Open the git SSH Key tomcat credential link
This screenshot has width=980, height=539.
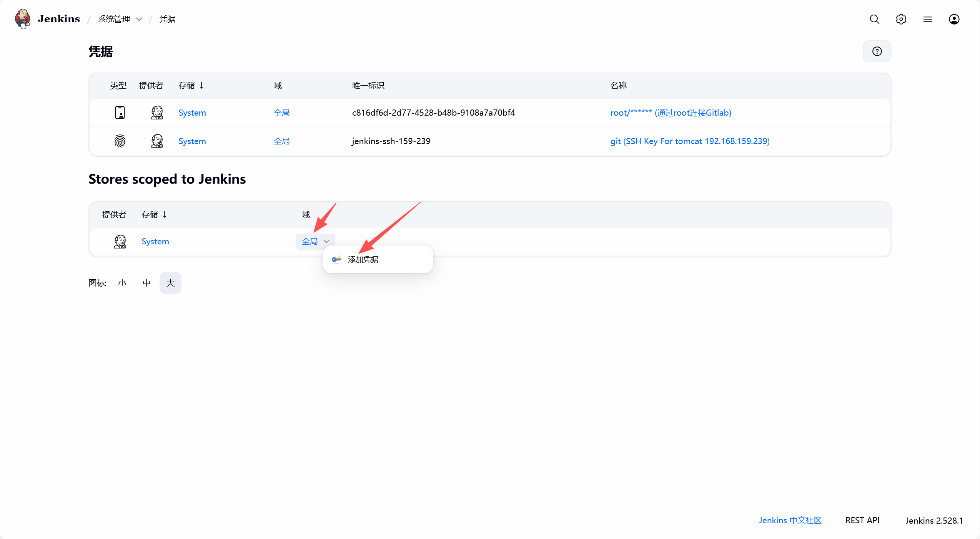click(690, 141)
